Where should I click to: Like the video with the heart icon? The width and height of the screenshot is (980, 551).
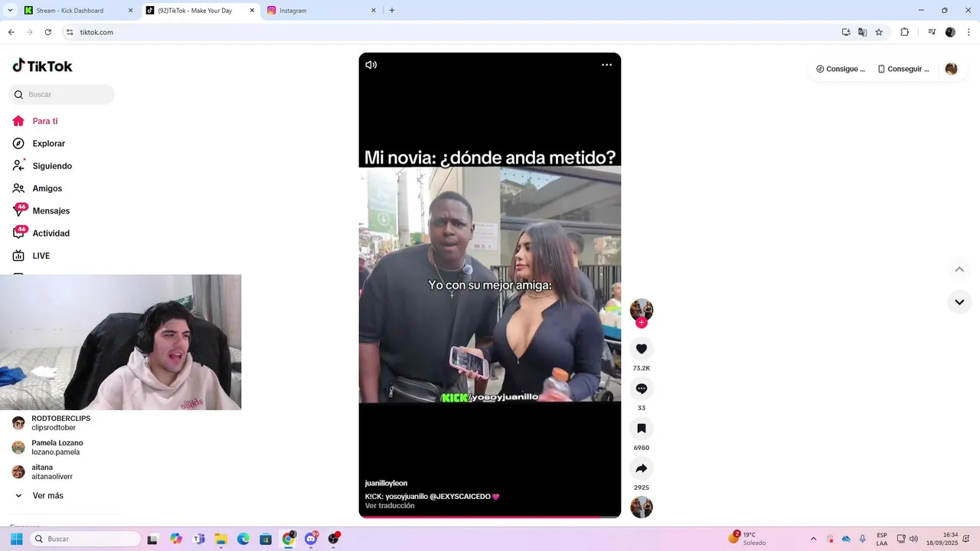tap(642, 349)
